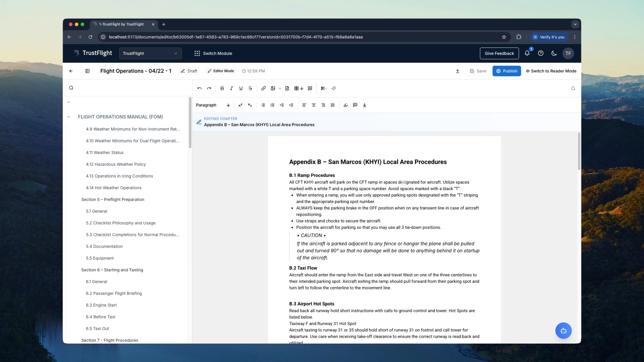644x362 pixels.
Task: Apply superscript formatting
Action: [x=240, y=105]
